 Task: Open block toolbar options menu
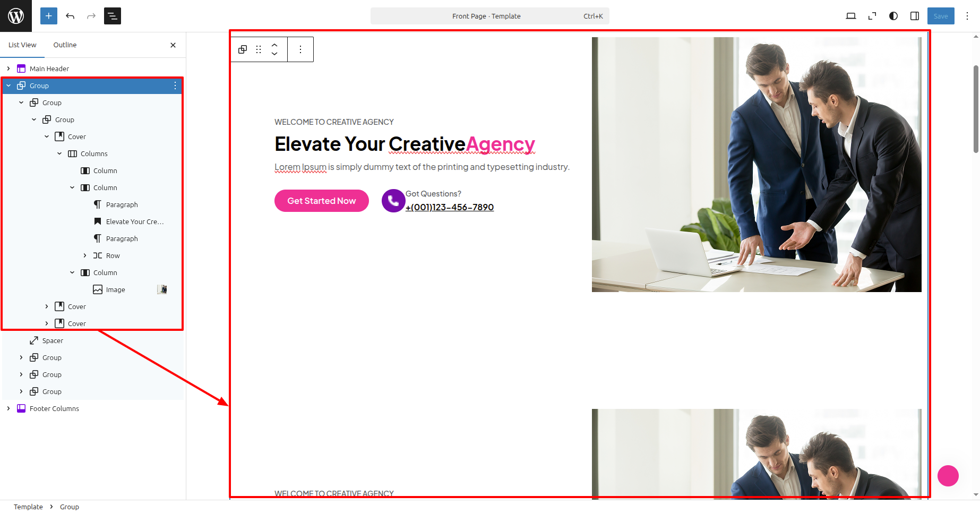[x=300, y=49]
